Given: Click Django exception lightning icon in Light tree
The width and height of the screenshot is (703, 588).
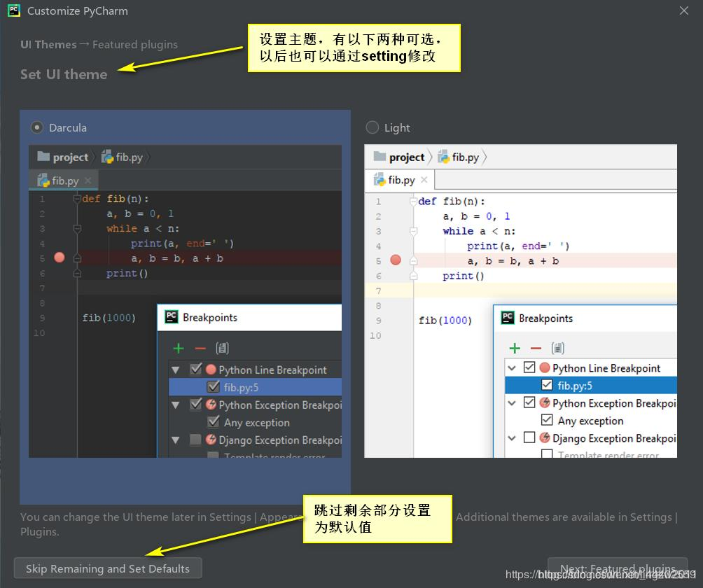Looking at the screenshot, I should tap(545, 438).
